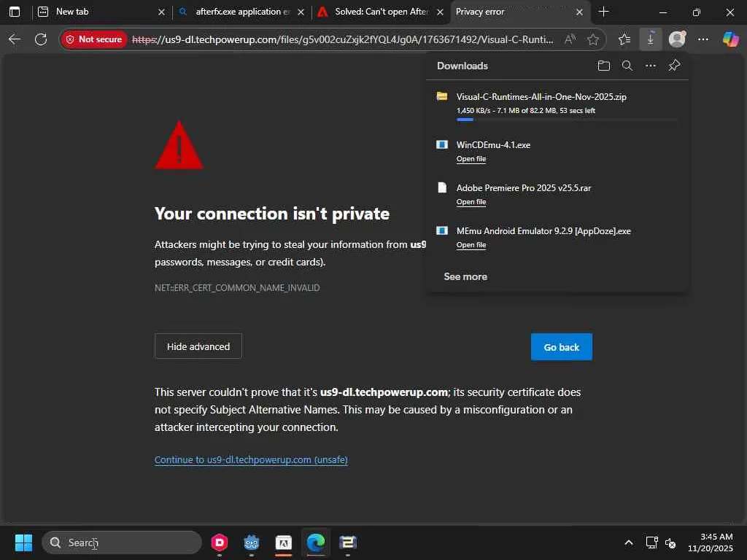747x560 pixels.
Task: Switch to afterfx.exe application error tab
Action: pyautogui.click(x=242, y=12)
